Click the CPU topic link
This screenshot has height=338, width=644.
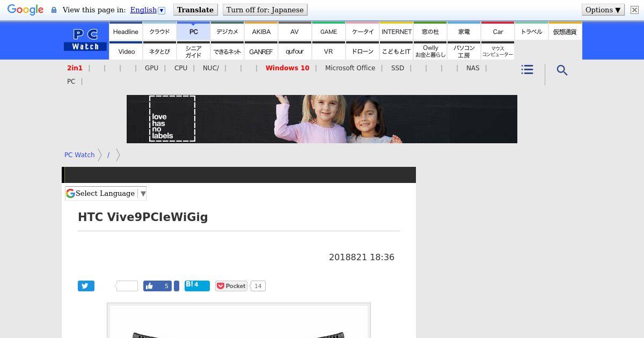(181, 68)
